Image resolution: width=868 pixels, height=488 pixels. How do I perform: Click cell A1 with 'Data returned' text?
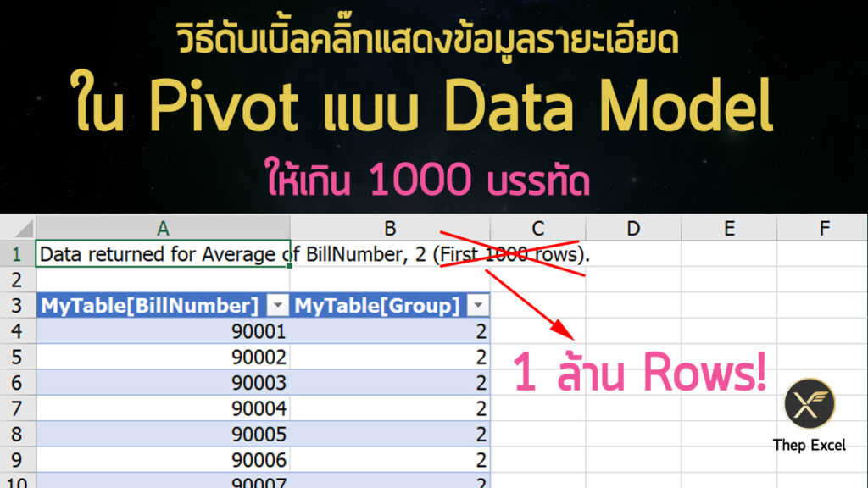point(163,254)
